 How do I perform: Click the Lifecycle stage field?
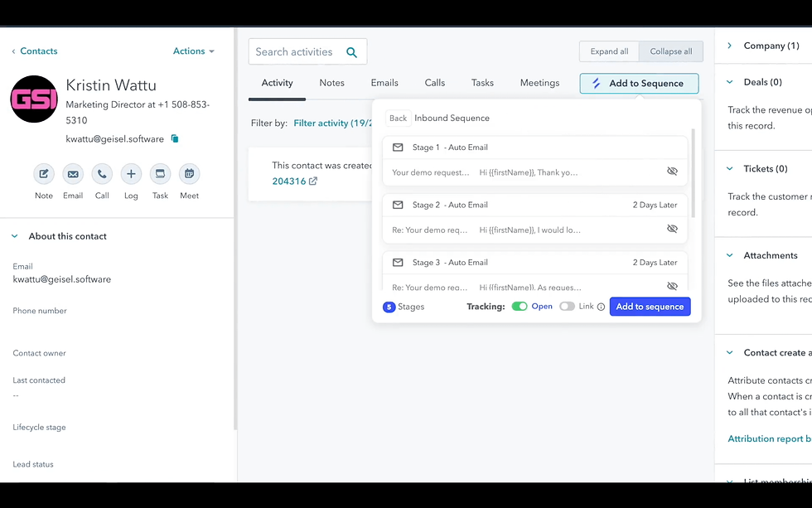click(x=40, y=428)
